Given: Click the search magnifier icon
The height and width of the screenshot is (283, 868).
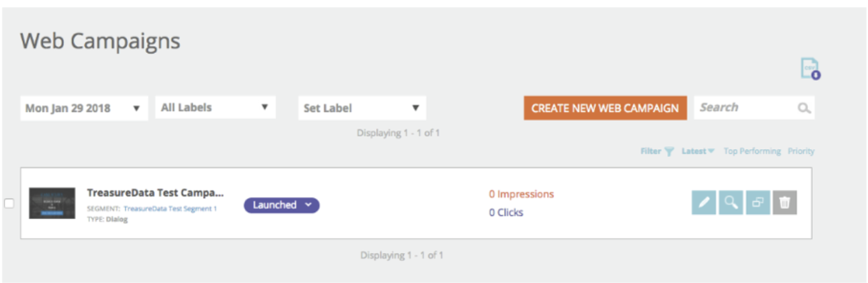Looking at the screenshot, I should [x=804, y=108].
